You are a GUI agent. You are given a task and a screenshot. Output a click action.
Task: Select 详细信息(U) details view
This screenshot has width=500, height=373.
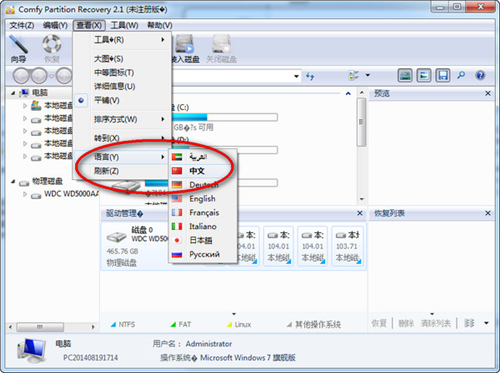pyautogui.click(x=122, y=87)
